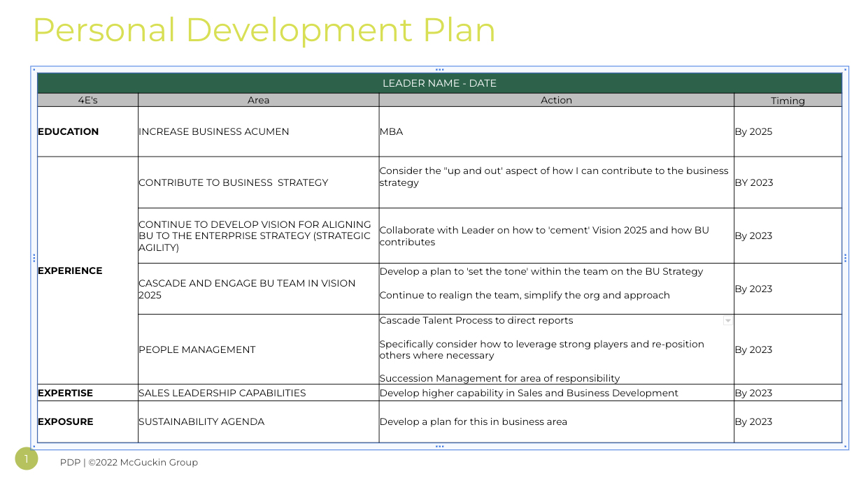Click the timing cell in the People Management row

(x=788, y=349)
